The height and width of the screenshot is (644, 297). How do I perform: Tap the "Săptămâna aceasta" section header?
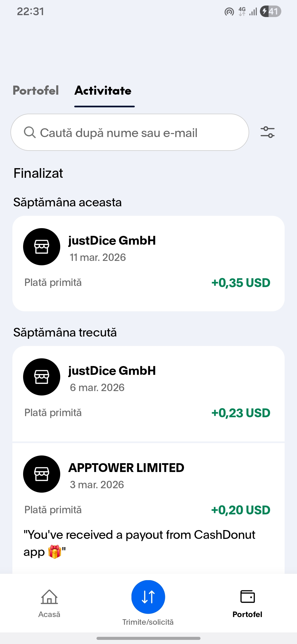click(68, 202)
